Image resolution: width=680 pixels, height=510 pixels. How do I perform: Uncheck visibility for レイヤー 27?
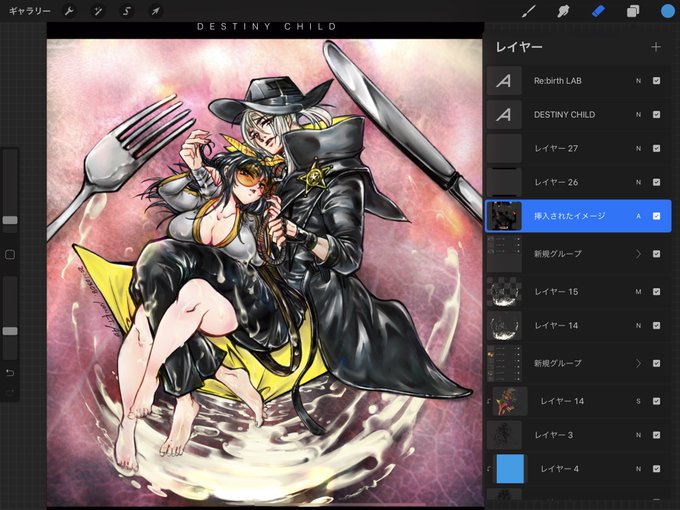coord(657,148)
